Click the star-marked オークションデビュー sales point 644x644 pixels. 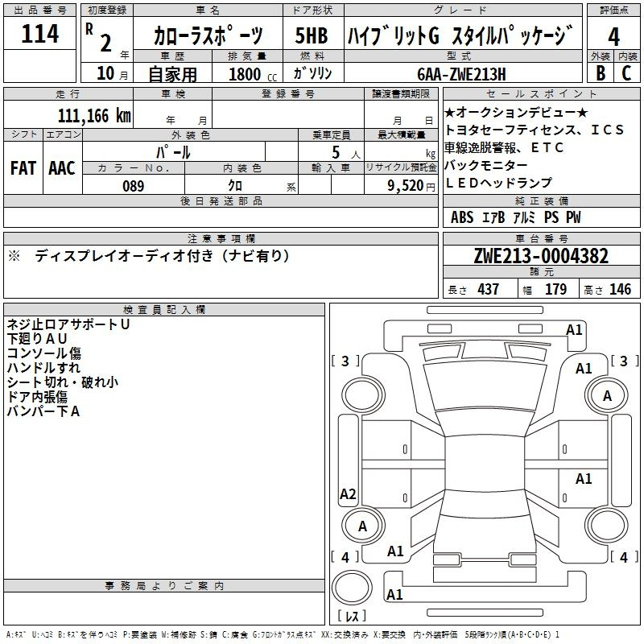(x=517, y=113)
